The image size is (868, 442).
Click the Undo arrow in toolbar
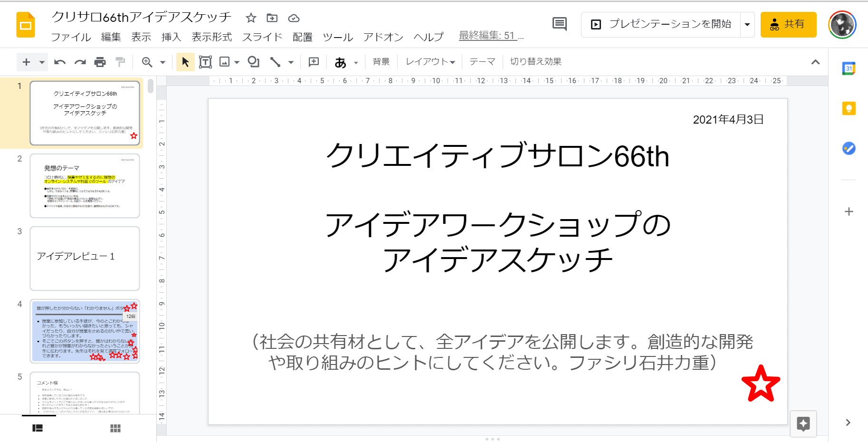(60, 62)
